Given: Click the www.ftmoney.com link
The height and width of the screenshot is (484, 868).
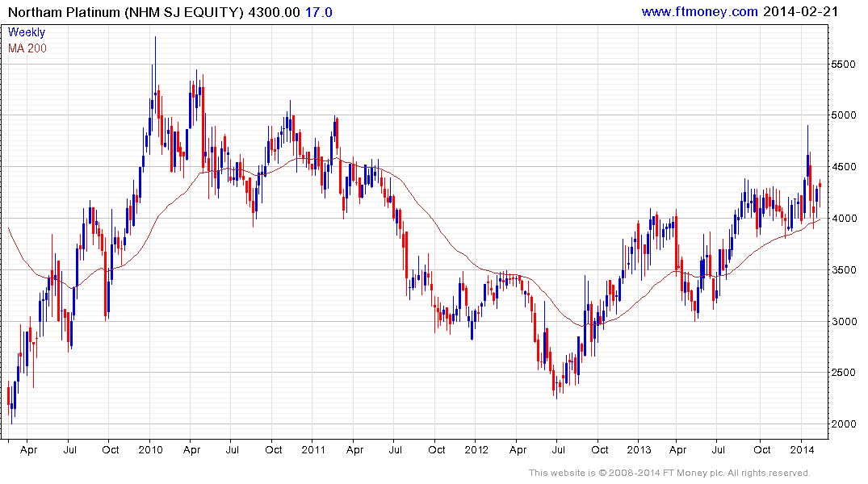Looking at the screenshot, I should [699, 11].
